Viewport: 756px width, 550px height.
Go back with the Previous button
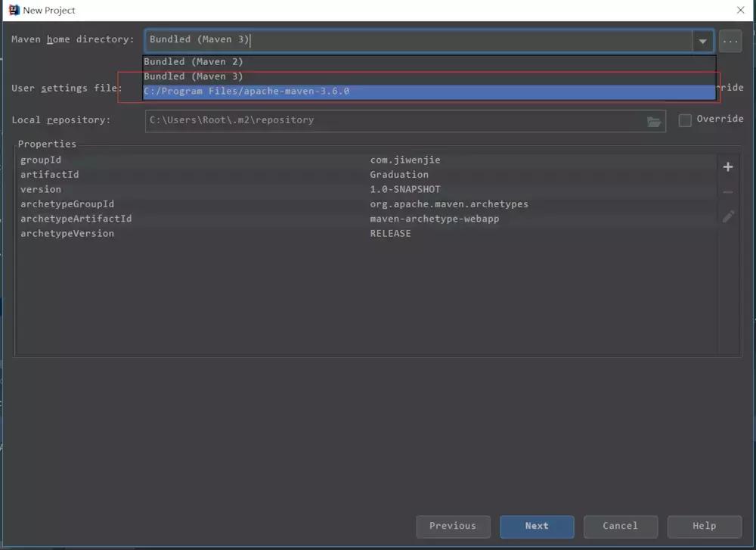(453, 527)
